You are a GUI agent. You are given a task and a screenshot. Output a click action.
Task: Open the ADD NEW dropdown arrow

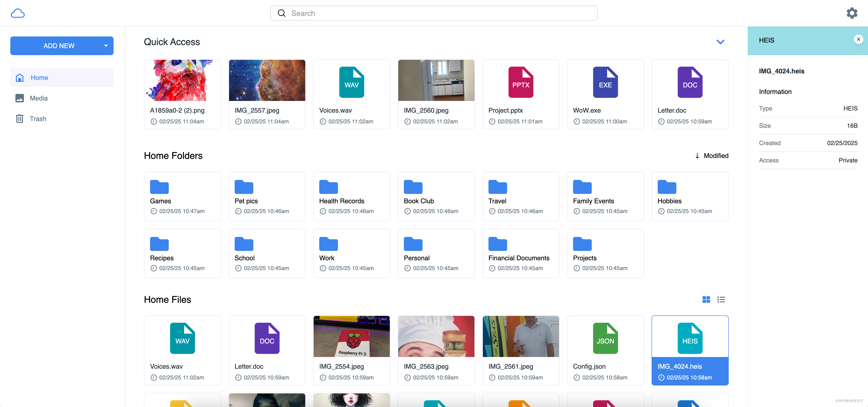pyautogui.click(x=106, y=46)
